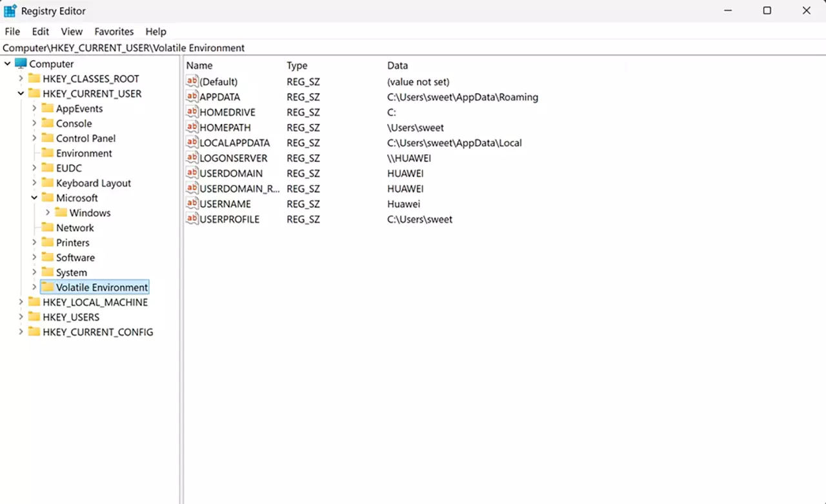Select the Keyboard Layout key label
The width and height of the screenshot is (826, 504).
click(94, 183)
